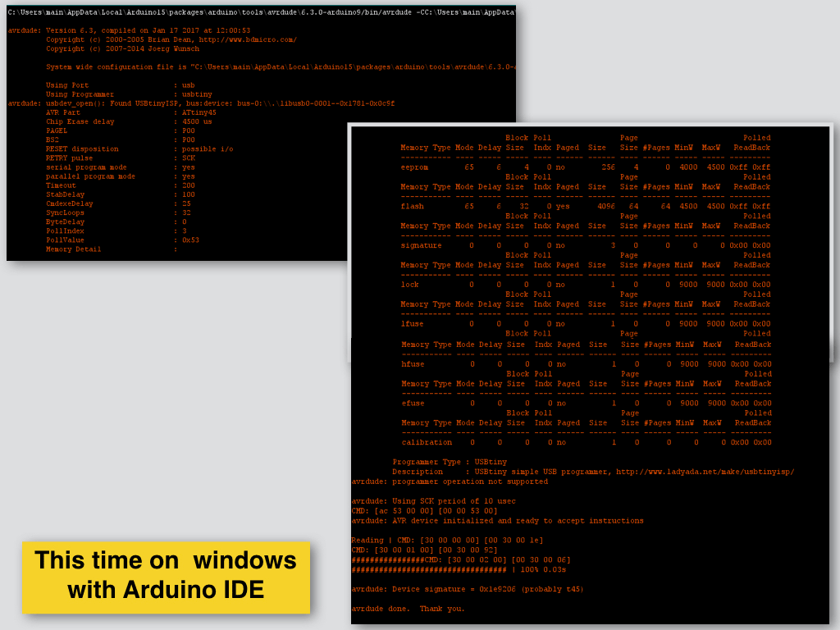Click the 'CMD: [30 00 01 00]' line
This screenshot has height=630, width=840.
coord(424,550)
